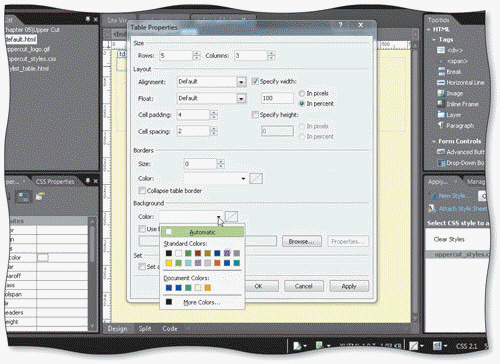Screen dimensions: 500x364
Task: Click the Browse button
Action: coord(302,241)
